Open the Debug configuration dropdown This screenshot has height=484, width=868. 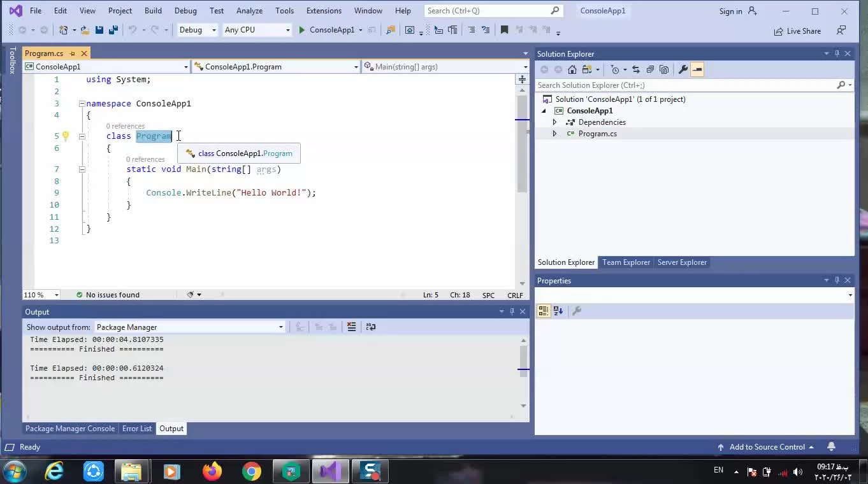coord(198,30)
